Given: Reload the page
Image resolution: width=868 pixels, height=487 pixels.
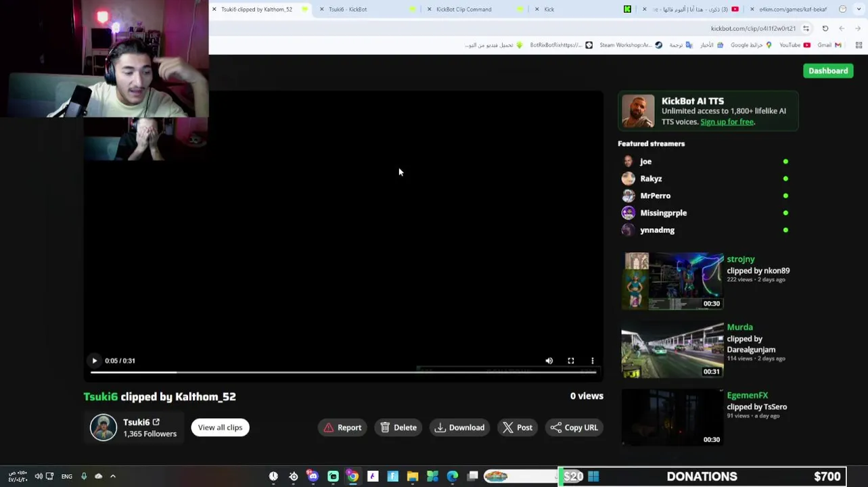Looking at the screenshot, I should tap(825, 28).
